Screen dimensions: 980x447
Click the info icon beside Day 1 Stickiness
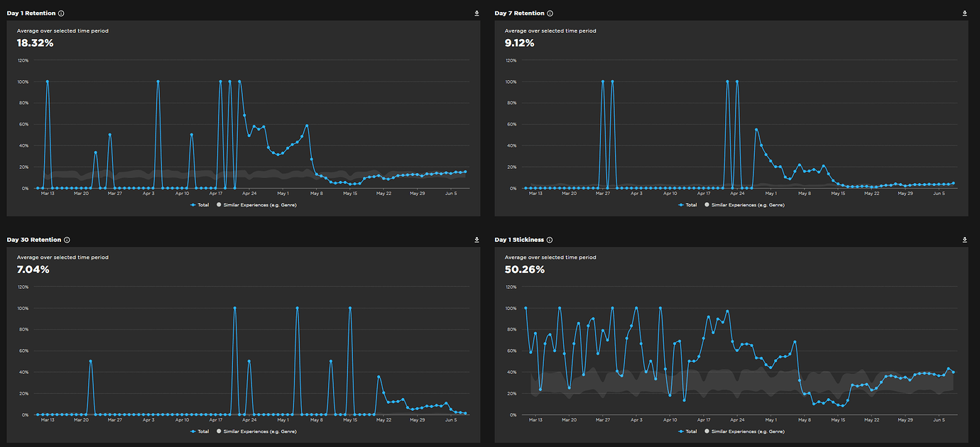tap(550, 240)
